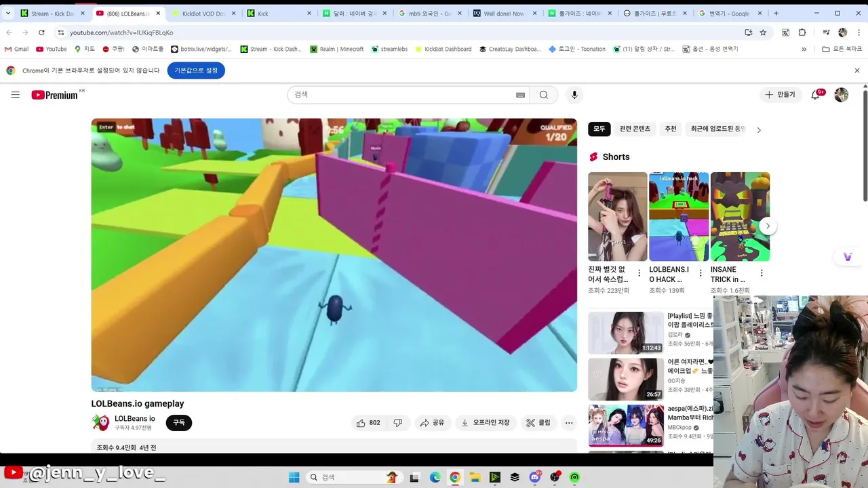
Task: Dislike the LOLBeans.io gameplay video
Action: [x=398, y=423]
